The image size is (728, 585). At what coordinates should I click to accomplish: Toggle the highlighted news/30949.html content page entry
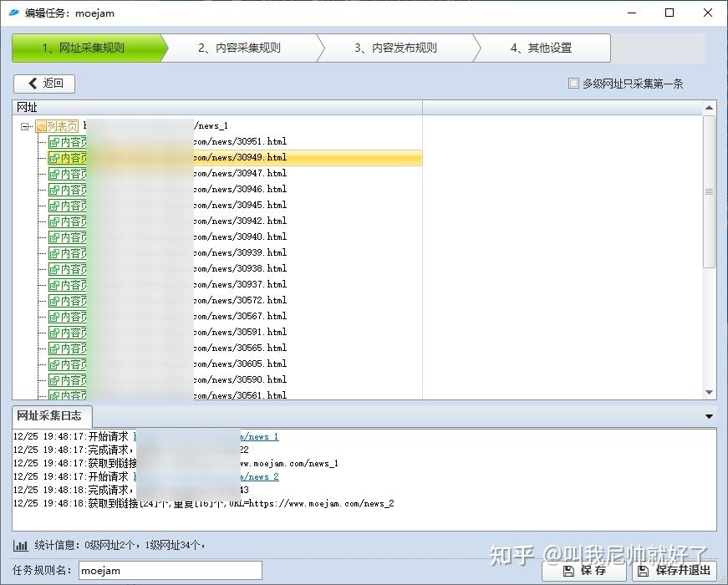tap(251, 158)
